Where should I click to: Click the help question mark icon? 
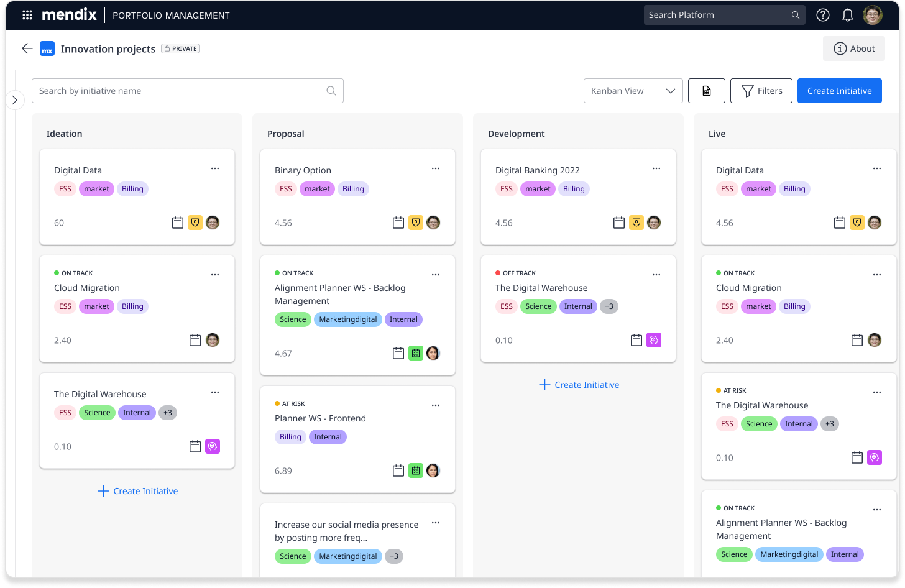tap(822, 15)
